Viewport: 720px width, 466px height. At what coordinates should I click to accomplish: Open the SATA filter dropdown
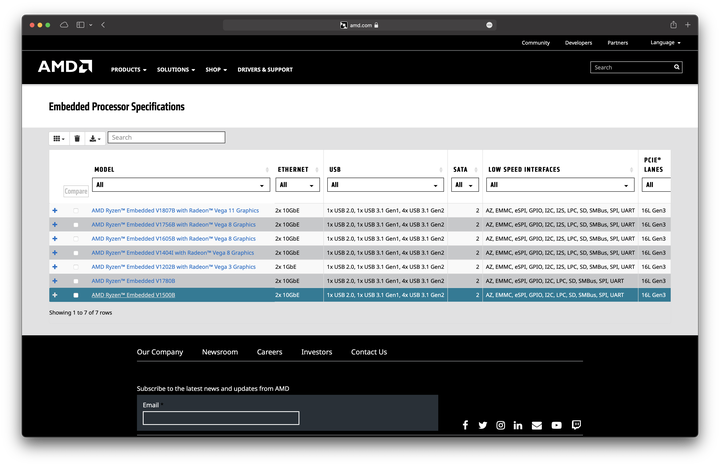tap(465, 185)
